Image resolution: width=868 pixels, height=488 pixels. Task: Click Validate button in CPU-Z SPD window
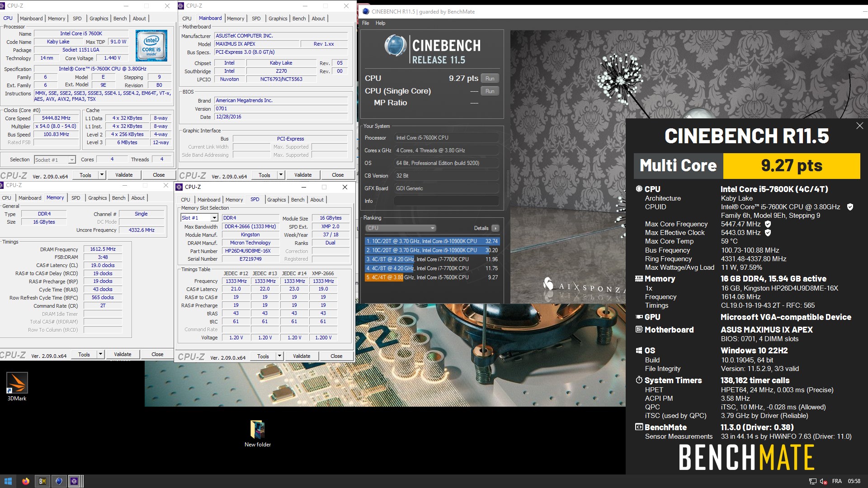(x=302, y=356)
